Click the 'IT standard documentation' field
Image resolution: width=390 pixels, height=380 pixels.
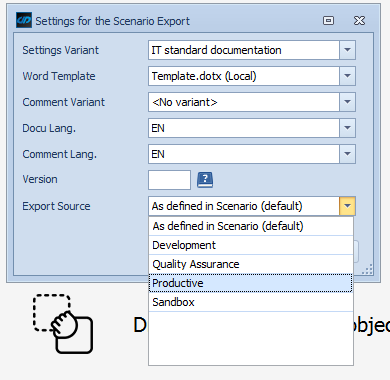(x=244, y=50)
